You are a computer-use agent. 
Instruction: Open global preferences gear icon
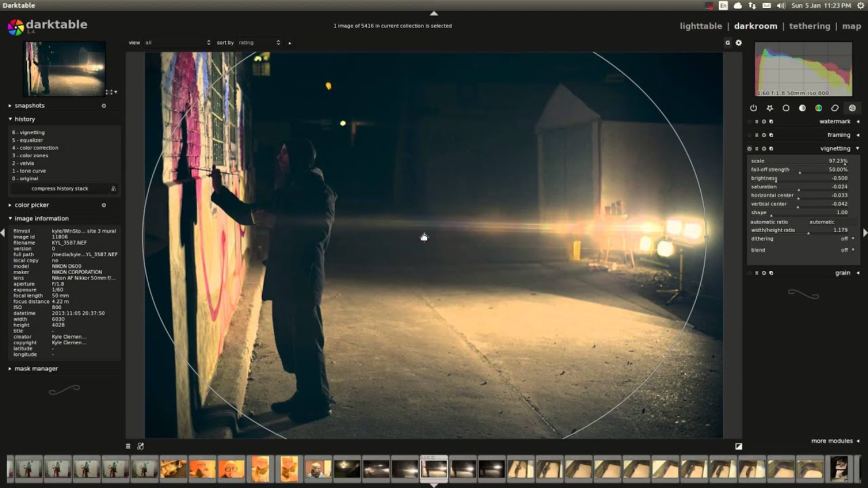[x=738, y=43]
